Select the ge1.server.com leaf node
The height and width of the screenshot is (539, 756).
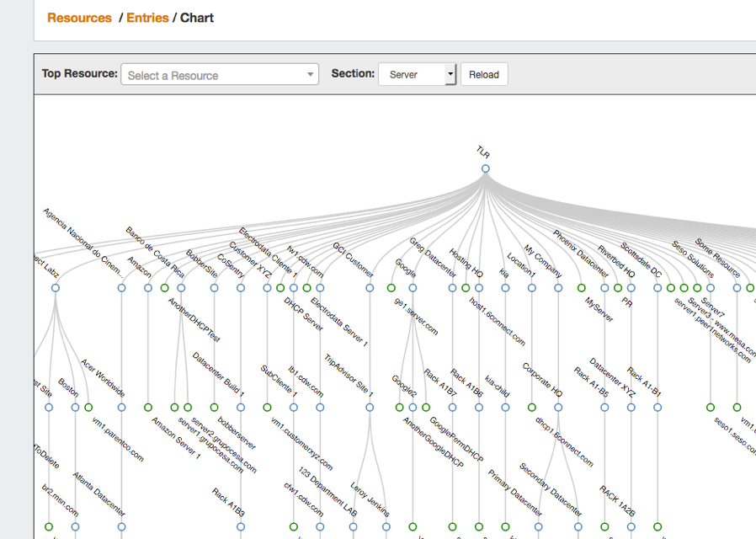(x=391, y=288)
